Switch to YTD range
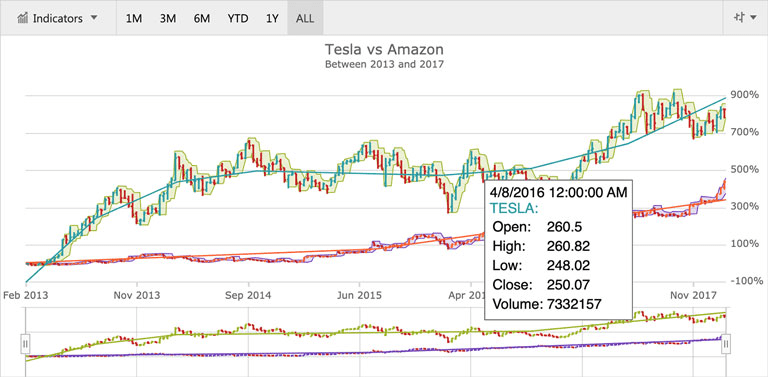The height and width of the screenshot is (377, 768). click(x=238, y=19)
